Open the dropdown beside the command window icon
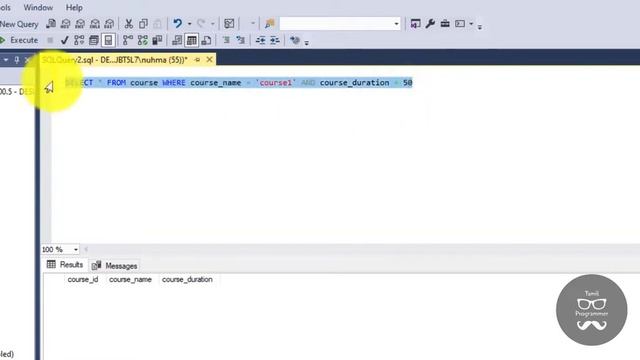Image resolution: width=640 pixels, height=360 pixels. pyautogui.click(x=471, y=24)
